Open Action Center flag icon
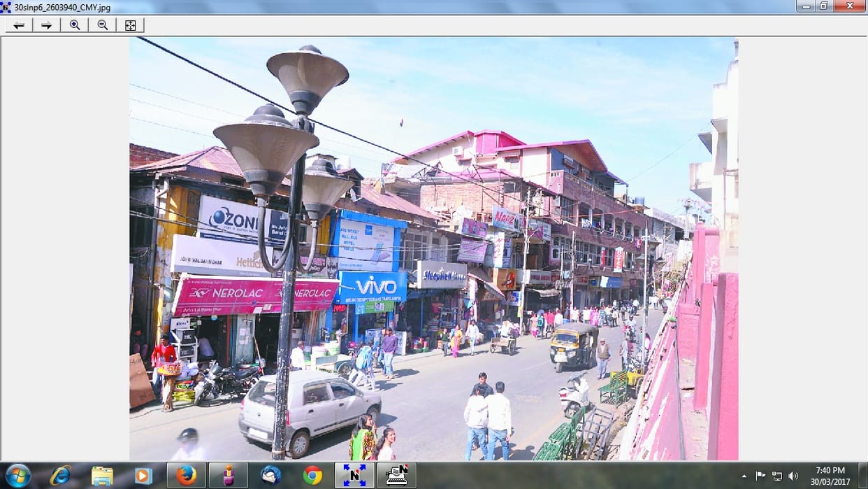Viewport: 868px width, 489px height. coord(760,476)
